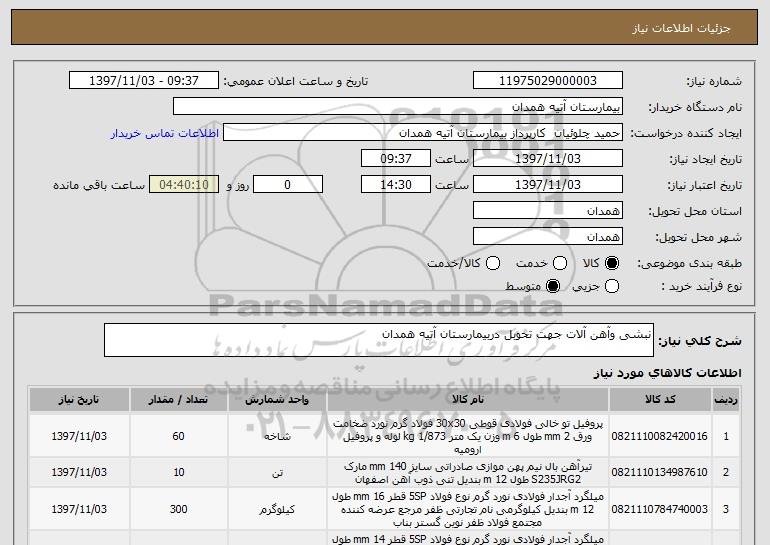This screenshot has height=545, width=770.
Task: Click the تاریخ نیاز column header
Action: click(x=79, y=400)
